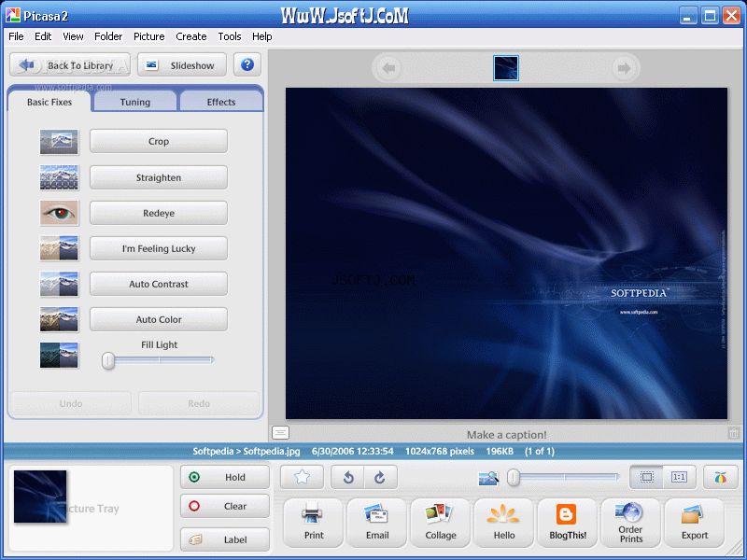Click the 196KB file size text
This screenshot has width=747, height=560.
coord(500,451)
